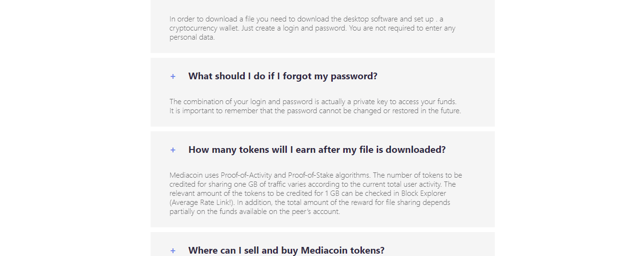Click the answer paragraph starting "Mediacoin uses Proof-of-Activity"
This screenshot has width=644, height=256.
[316, 193]
